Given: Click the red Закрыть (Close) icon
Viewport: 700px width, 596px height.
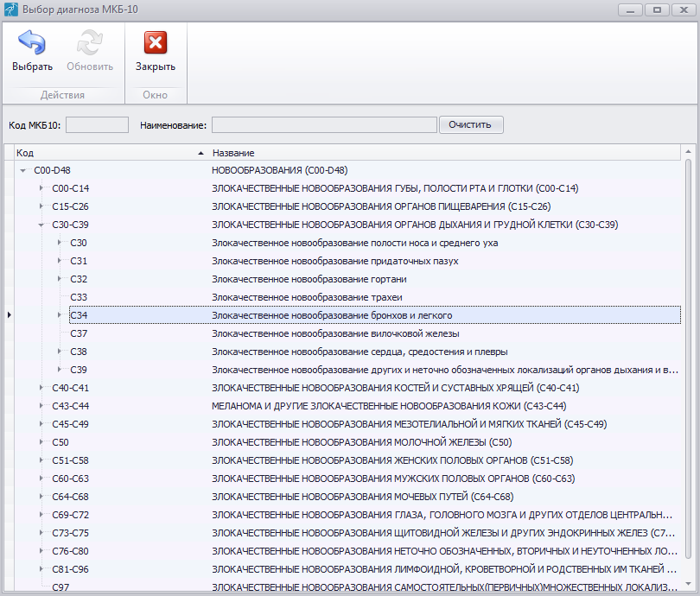Looking at the screenshot, I should click(x=156, y=43).
